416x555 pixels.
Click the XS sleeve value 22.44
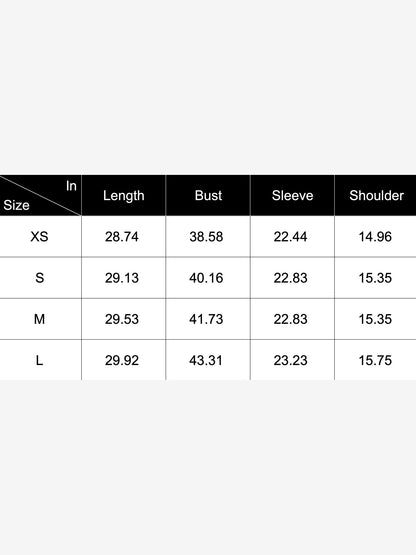pyautogui.click(x=290, y=236)
